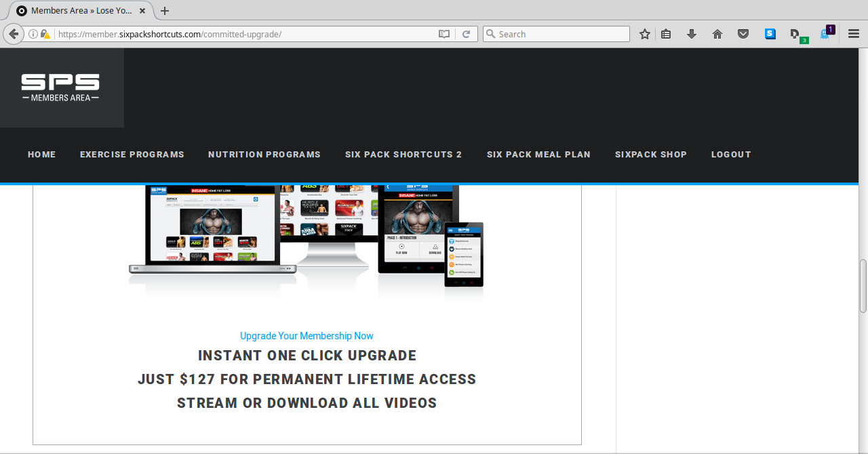The height and width of the screenshot is (454, 868).
Task: Switch to the Members Area browser tab
Action: pos(80,11)
